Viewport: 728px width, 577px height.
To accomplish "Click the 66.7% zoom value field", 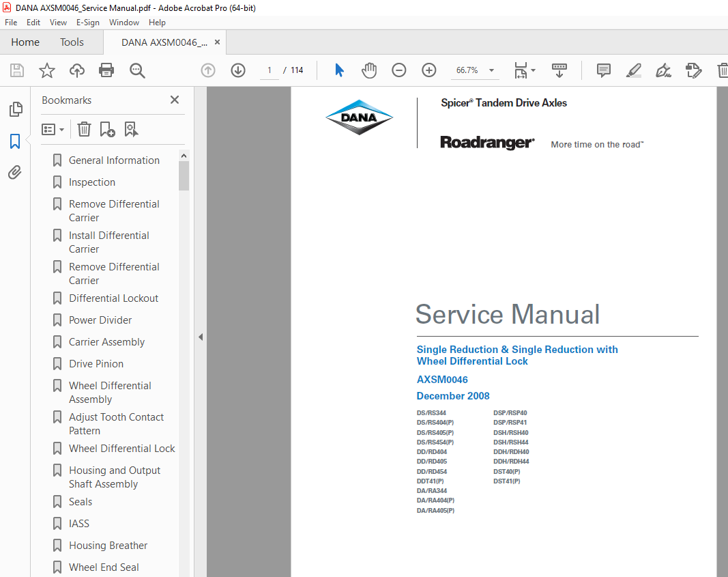I will (x=467, y=70).
